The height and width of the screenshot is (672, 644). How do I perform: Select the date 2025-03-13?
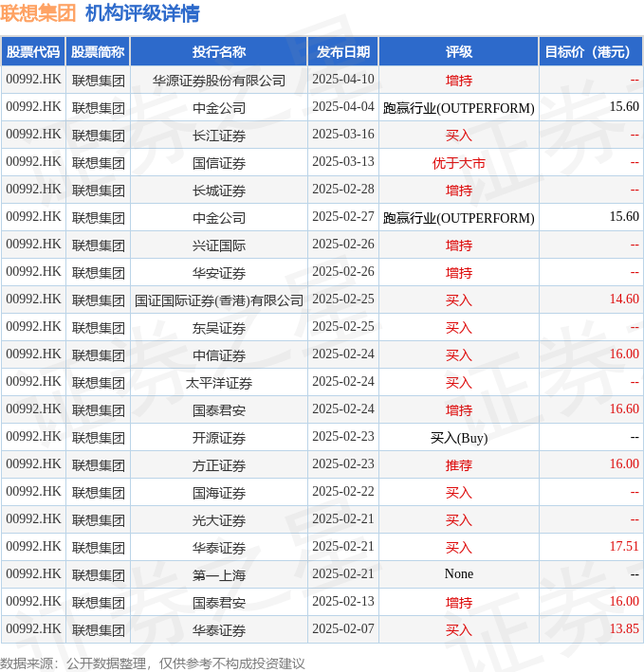tap(343, 161)
